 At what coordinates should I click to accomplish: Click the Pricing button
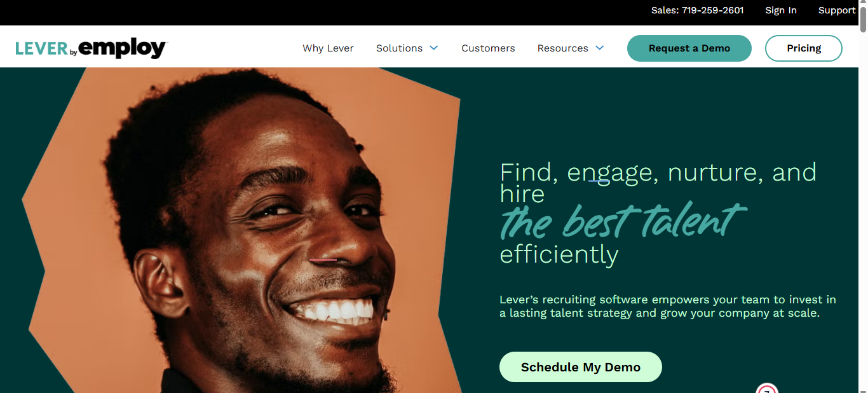coord(804,48)
